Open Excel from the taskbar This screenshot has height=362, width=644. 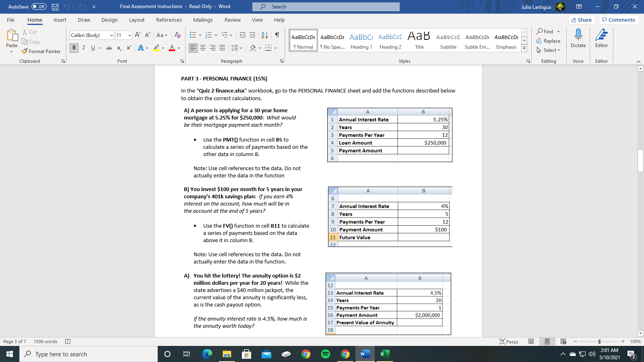(x=384, y=354)
